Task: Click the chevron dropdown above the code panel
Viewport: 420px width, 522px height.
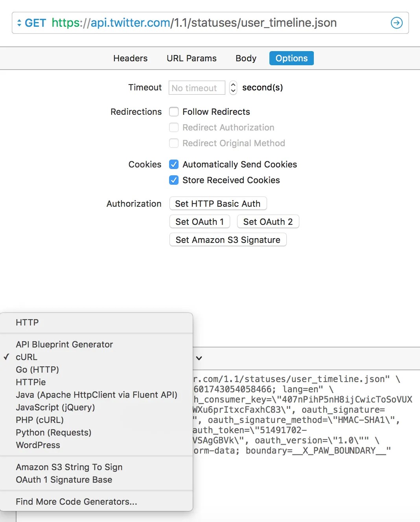Action: [199, 358]
